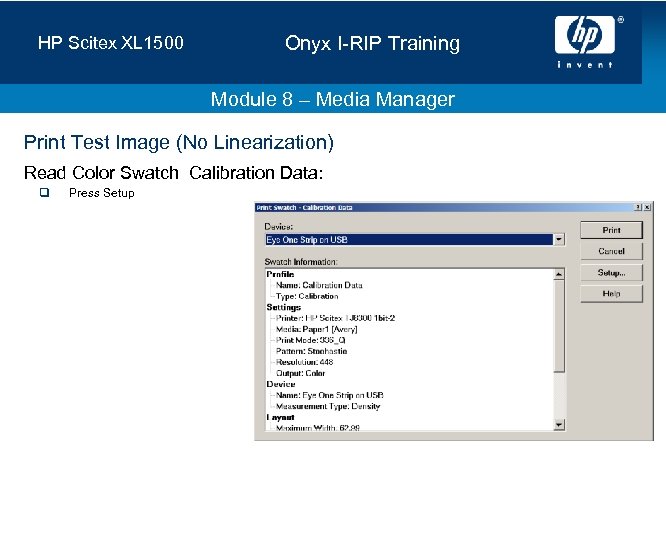Select the Profile tree node

click(x=280, y=274)
